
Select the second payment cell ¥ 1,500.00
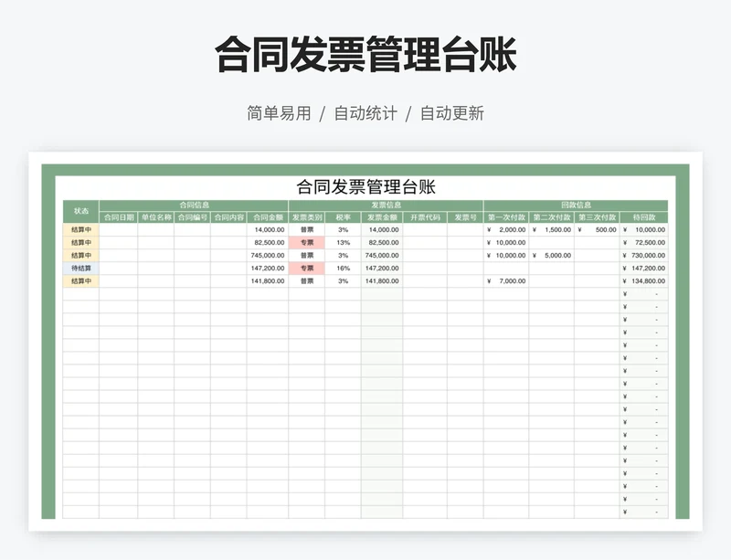coord(552,230)
